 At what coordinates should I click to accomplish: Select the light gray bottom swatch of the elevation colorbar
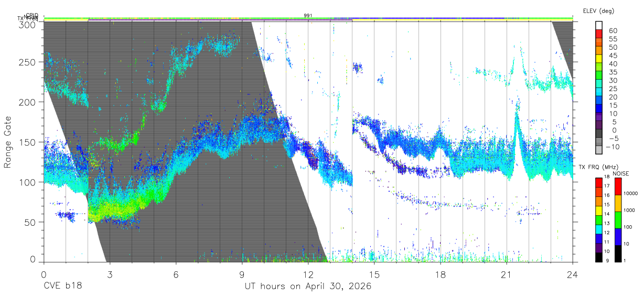coord(599,150)
